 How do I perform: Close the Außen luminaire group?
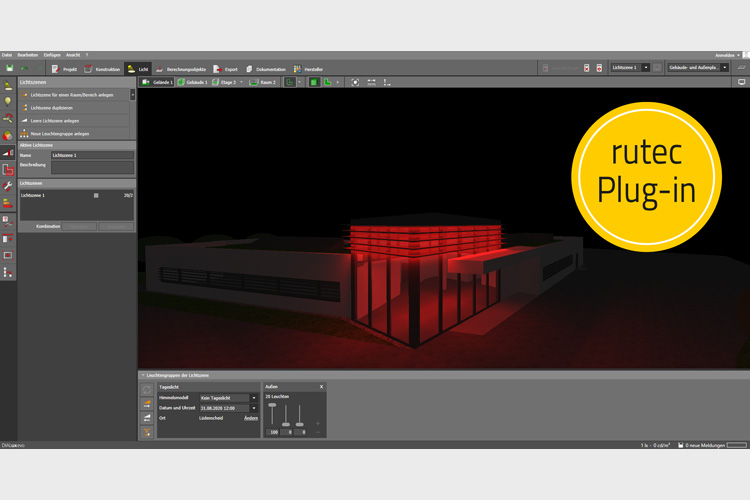pos(321,387)
